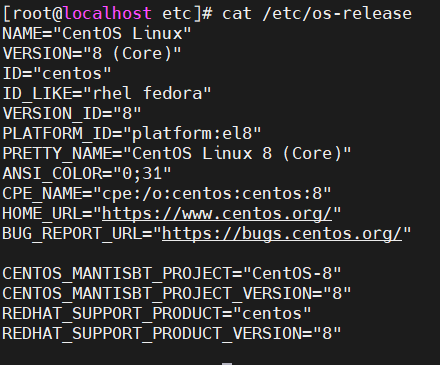
Task: Click the ANSI_COLOR="0;31" line
Action: tap(87, 174)
